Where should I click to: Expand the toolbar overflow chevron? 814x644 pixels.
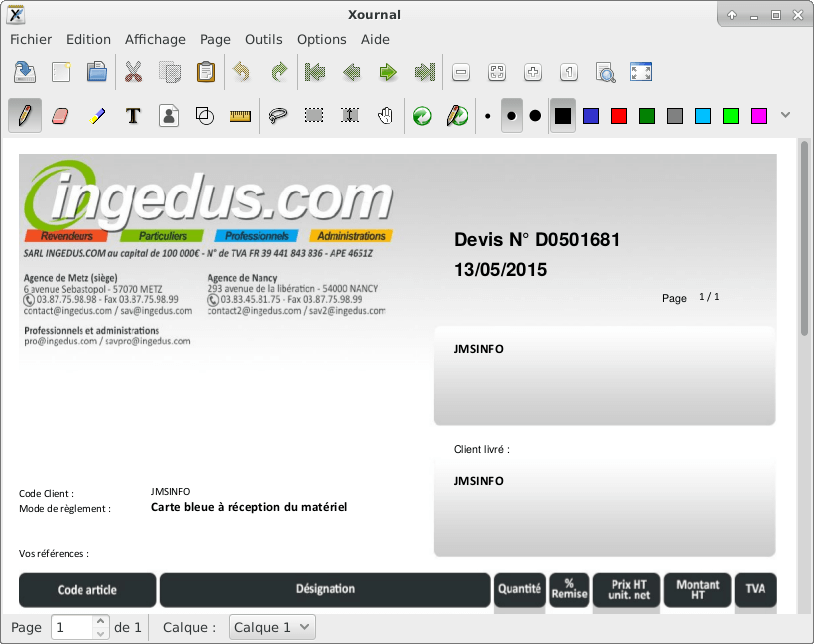point(785,115)
